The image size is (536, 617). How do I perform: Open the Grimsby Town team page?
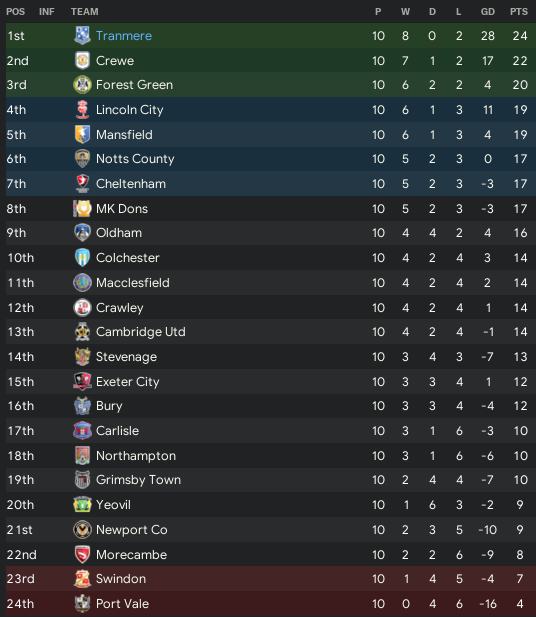click(x=139, y=480)
